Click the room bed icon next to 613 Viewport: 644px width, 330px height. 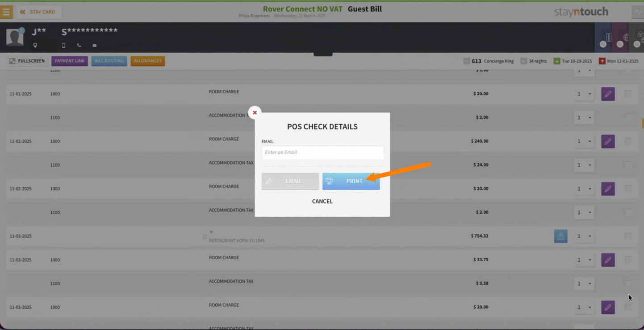(x=467, y=61)
